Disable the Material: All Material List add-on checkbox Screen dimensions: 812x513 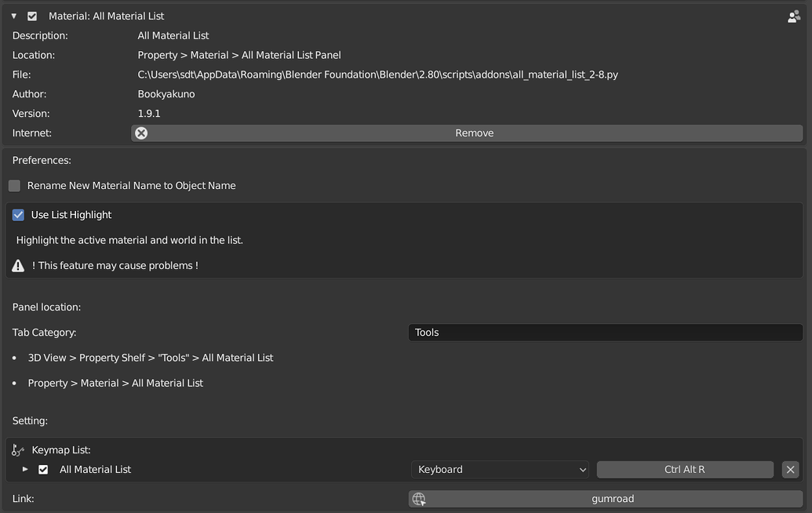tap(32, 16)
